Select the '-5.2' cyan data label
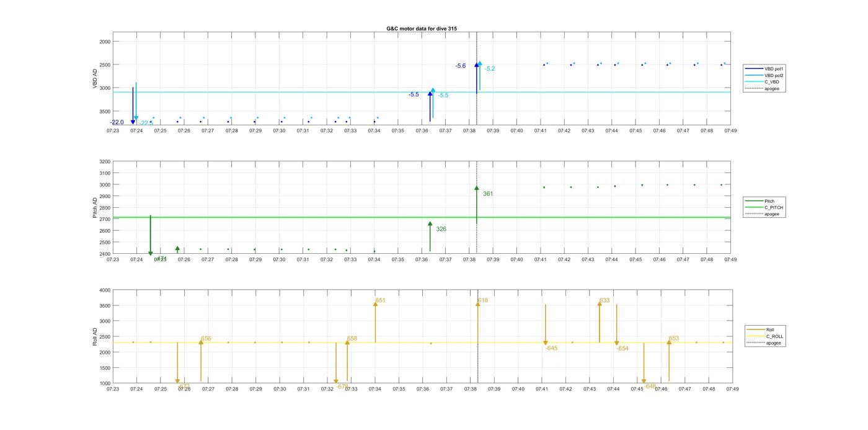The height and width of the screenshot is (430, 868). [490, 69]
